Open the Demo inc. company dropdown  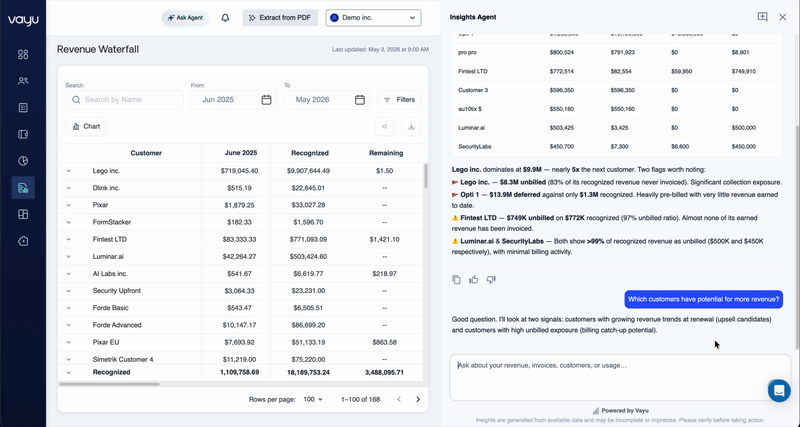[373, 18]
